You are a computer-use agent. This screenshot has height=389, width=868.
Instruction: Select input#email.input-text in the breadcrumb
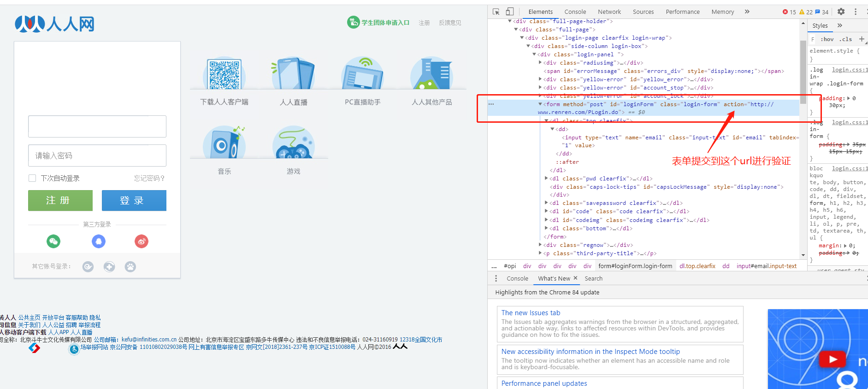767,266
